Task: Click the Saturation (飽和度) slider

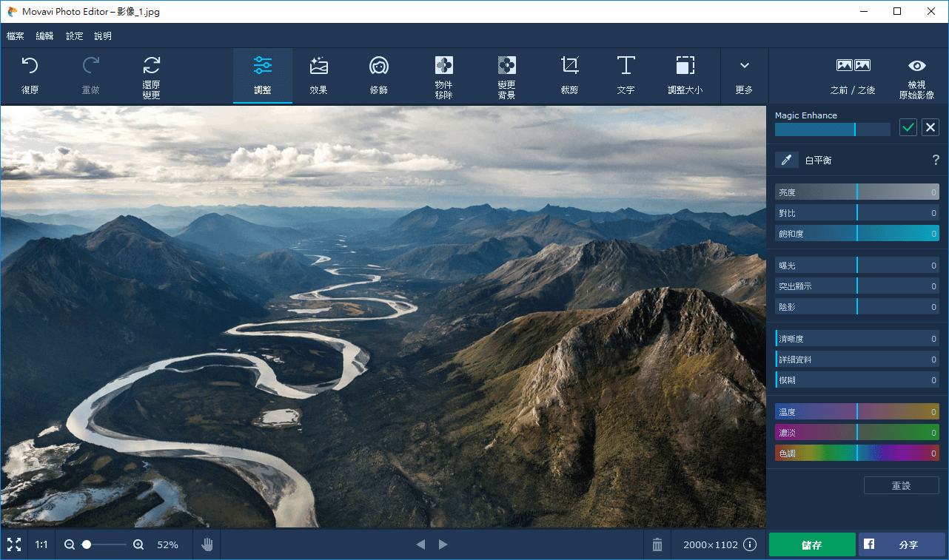Action: pyautogui.click(x=857, y=234)
